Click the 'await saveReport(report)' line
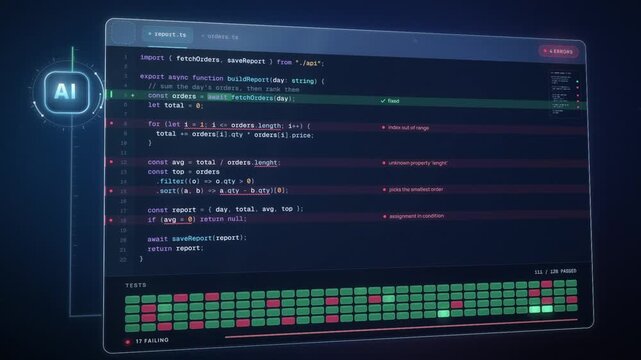641x360 pixels. pos(197,238)
